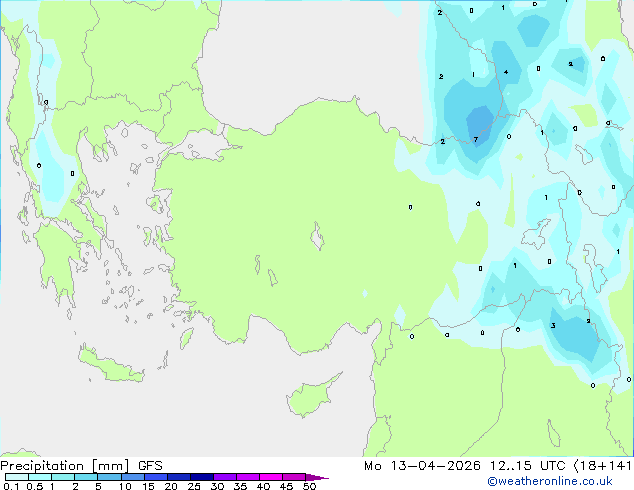Click the '0.5' legend label
634x490 pixels.
(35, 486)
